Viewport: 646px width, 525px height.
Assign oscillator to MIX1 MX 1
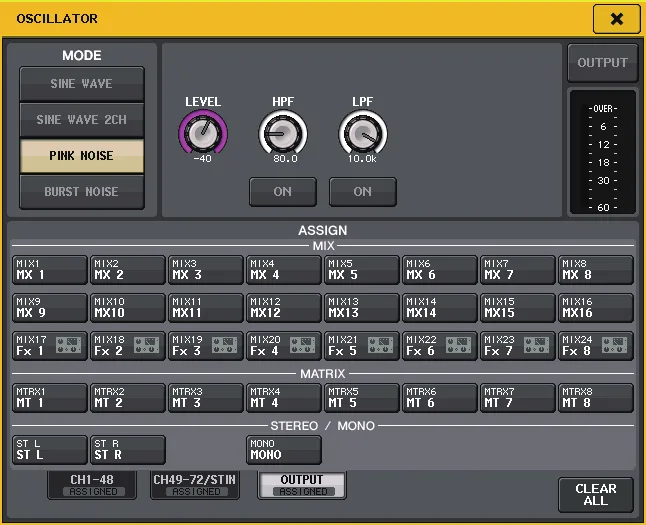(50, 270)
